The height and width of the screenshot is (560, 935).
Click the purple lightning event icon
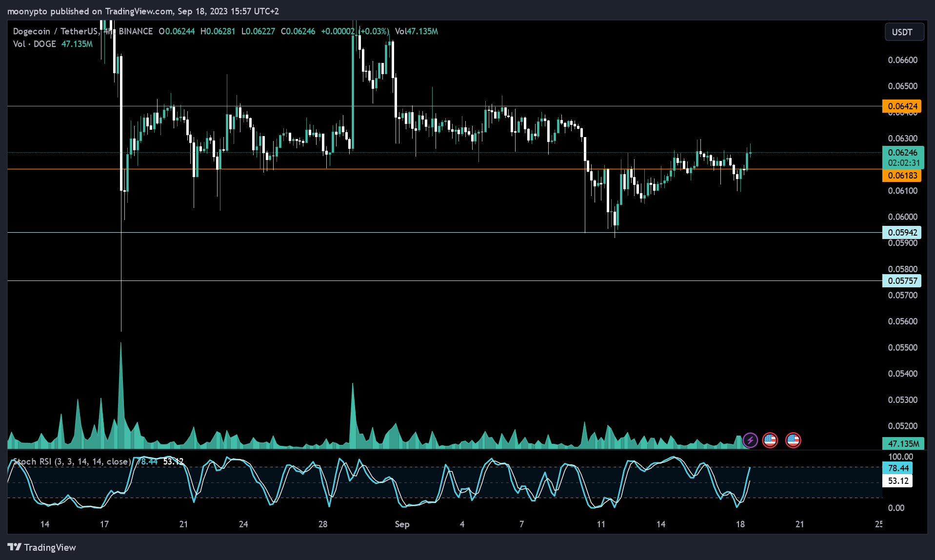coord(750,440)
